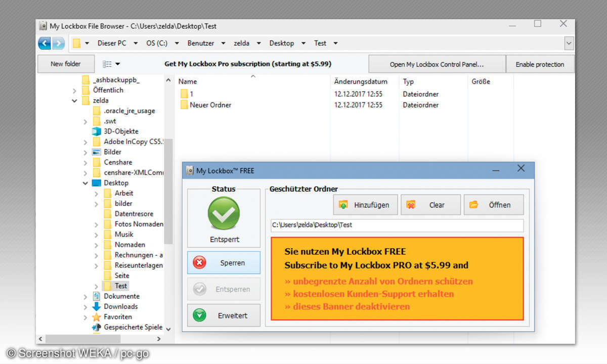Close the My Lockbox FREE dialog
Image resolution: width=607 pixels, height=364 pixels.
pos(521,168)
